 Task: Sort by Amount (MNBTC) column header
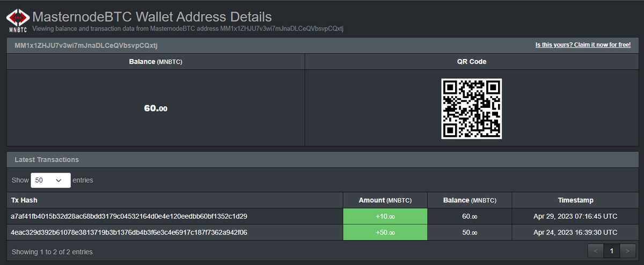tap(385, 200)
